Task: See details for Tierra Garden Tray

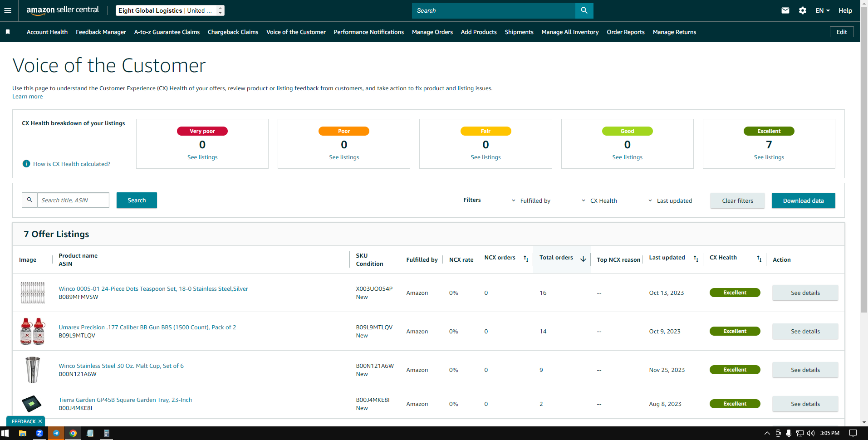Action: click(805, 404)
